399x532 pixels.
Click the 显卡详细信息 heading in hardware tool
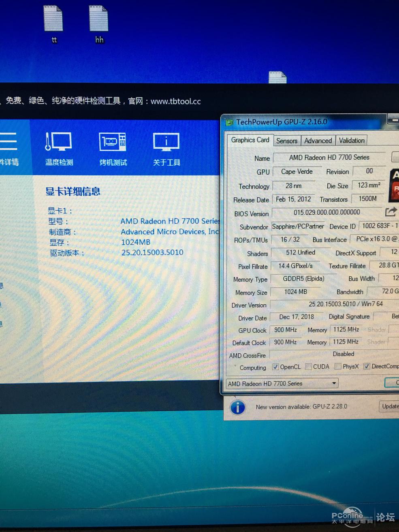pyautogui.click(x=73, y=191)
